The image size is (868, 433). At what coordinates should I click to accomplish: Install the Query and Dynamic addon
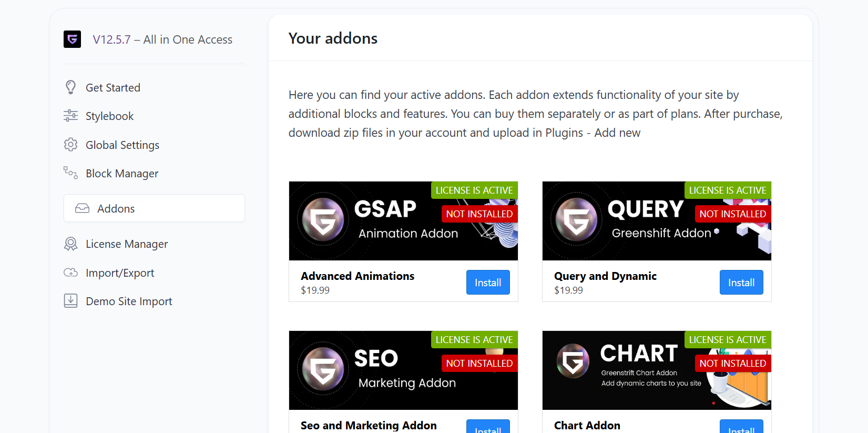click(x=741, y=283)
